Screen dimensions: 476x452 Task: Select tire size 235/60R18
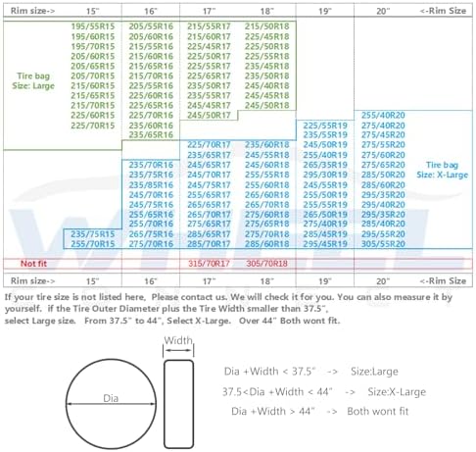click(x=267, y=144)
